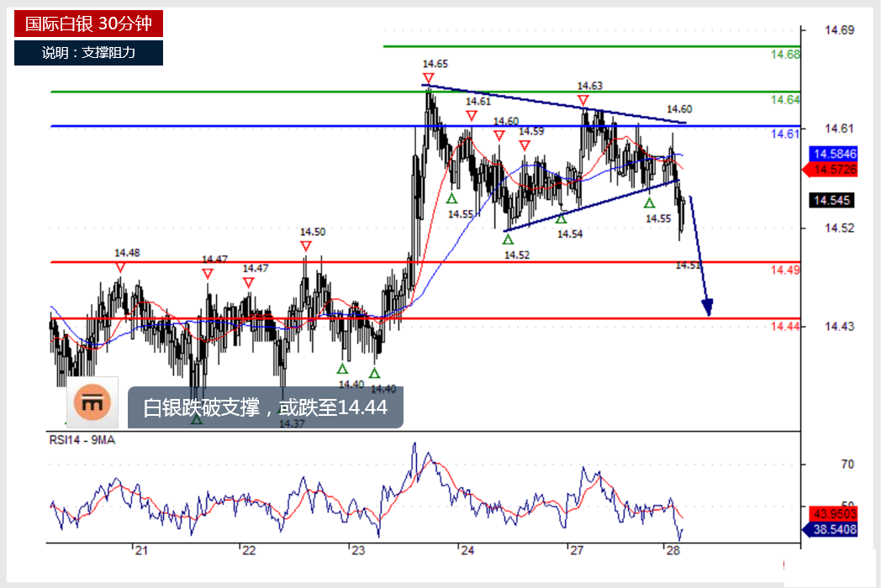Click the 14.59 peak price label
The height and width of the screenshot is (588, 881).
pos(531,131)
